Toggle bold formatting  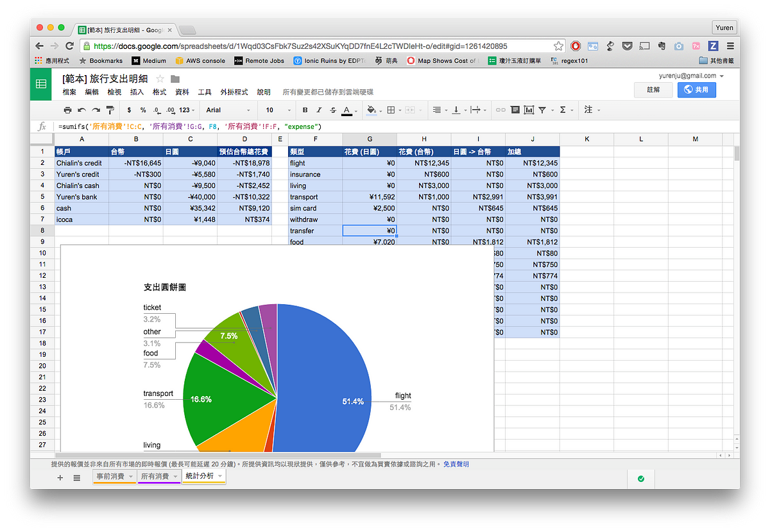(x=305, y=110)
